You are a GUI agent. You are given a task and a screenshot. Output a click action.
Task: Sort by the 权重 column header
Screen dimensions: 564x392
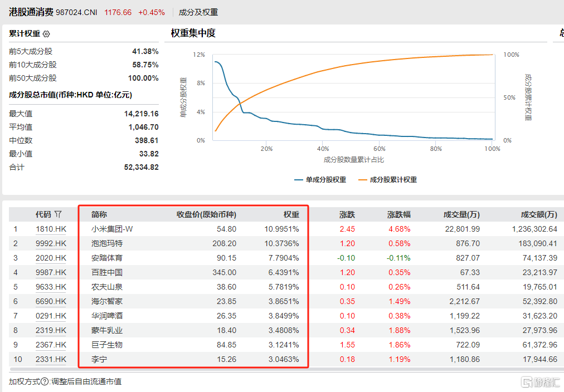click(x=291, y=214)
